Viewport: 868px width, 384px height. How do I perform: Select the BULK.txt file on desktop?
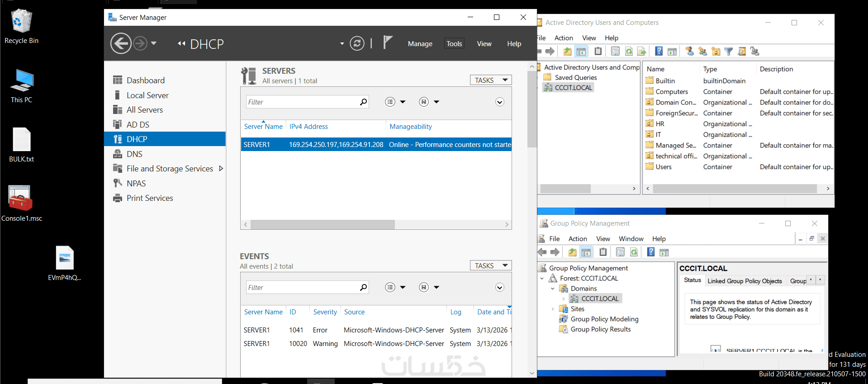coord(21,145)
